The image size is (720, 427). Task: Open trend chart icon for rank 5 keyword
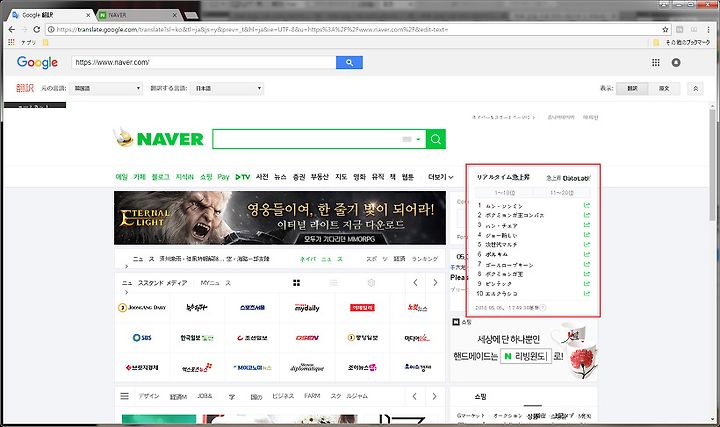(x=586, y=245)
